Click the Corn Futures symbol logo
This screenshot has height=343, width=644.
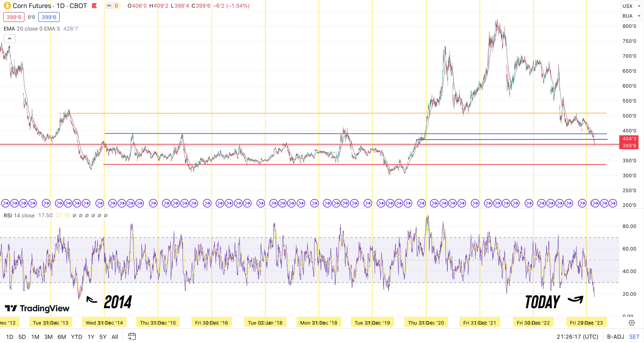(x=7, y=5)
